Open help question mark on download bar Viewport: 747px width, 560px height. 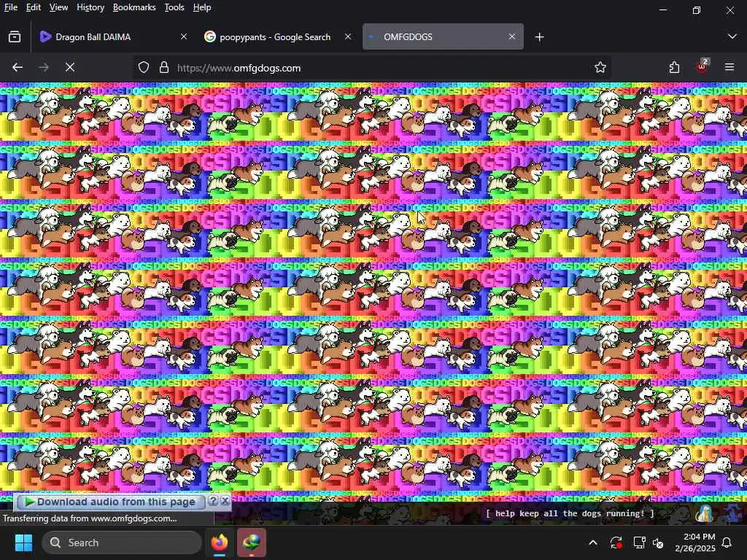point(214,502)
